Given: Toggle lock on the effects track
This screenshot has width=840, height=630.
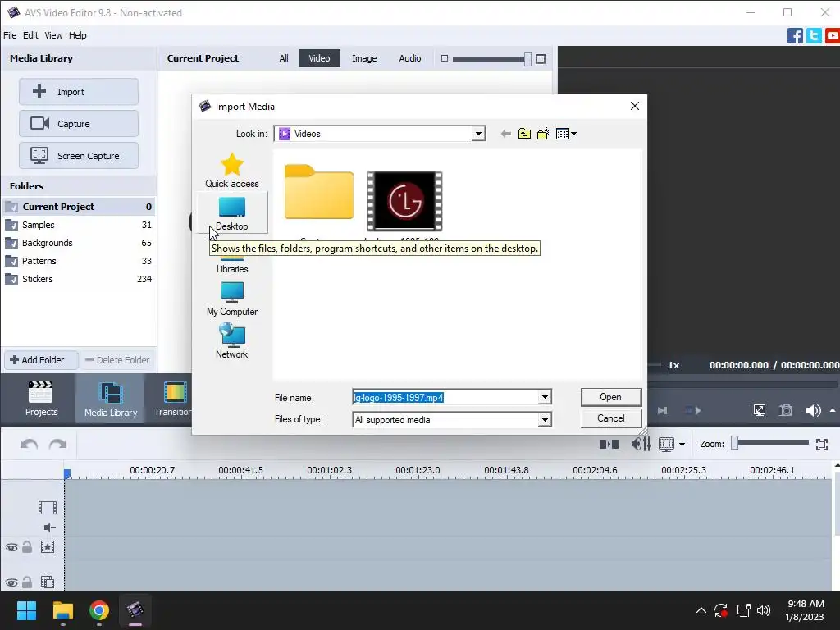Looking at the screenshot, I should [27, 547].
